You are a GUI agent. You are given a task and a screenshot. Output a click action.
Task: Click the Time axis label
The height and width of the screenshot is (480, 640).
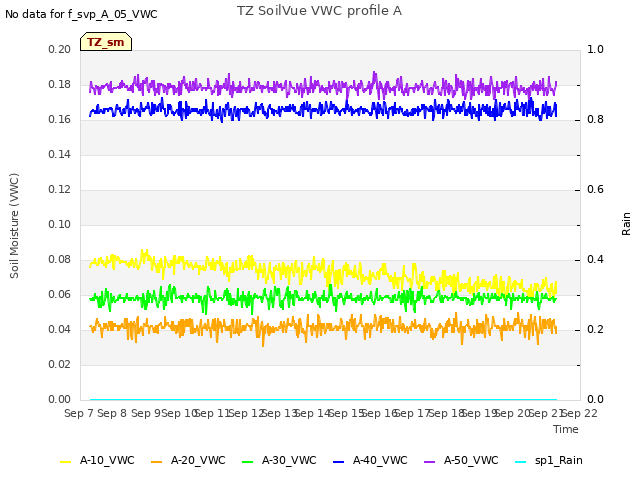tap(566, 429)
